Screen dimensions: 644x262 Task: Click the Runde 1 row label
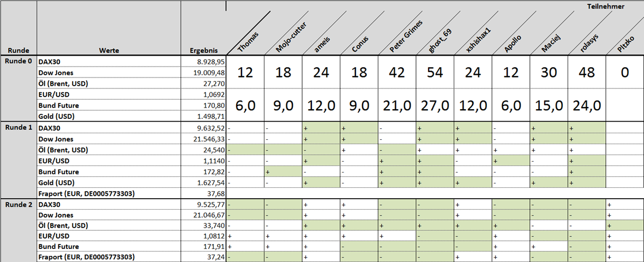19,128
